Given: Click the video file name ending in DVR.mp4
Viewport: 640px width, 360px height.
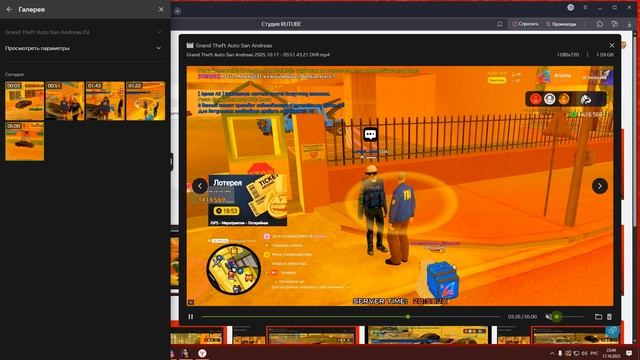Looking at the screenshot, I should tap(258, 54).
